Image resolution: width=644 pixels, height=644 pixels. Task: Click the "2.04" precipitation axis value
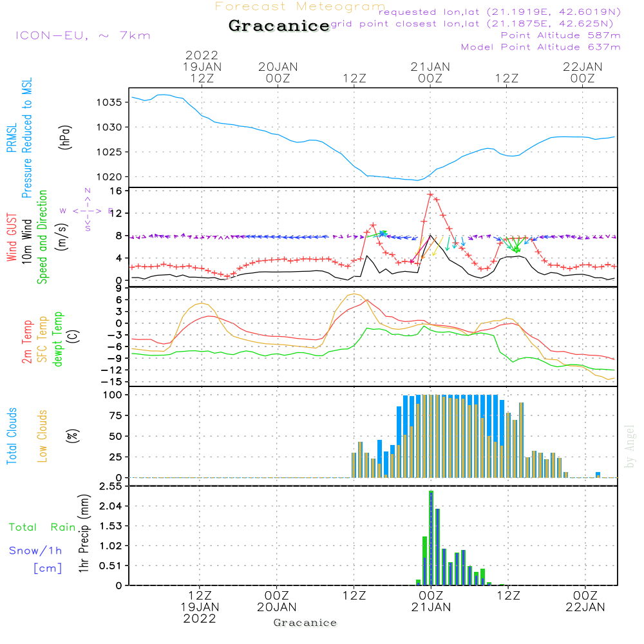tap(111, 506)
